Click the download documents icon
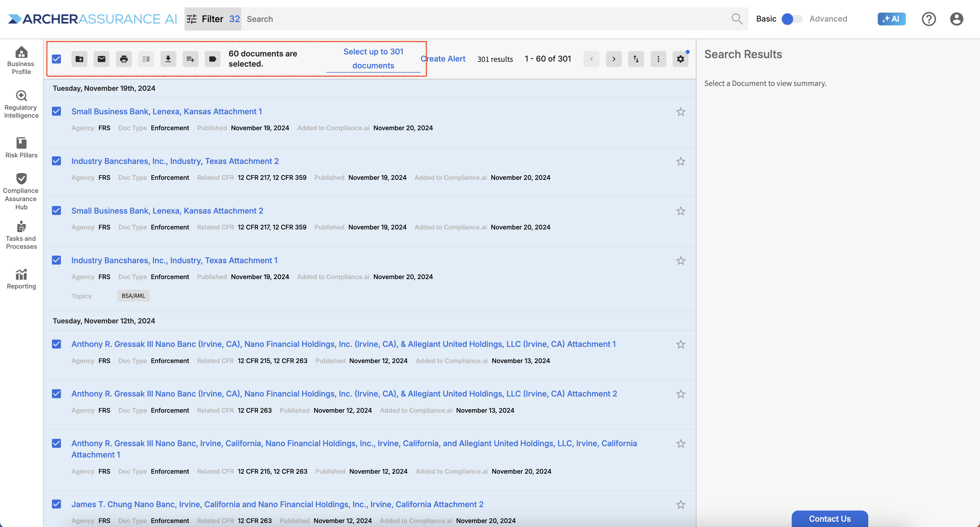Image resolution: width=980 pixels, height=527 pixels. click(168, 59)
